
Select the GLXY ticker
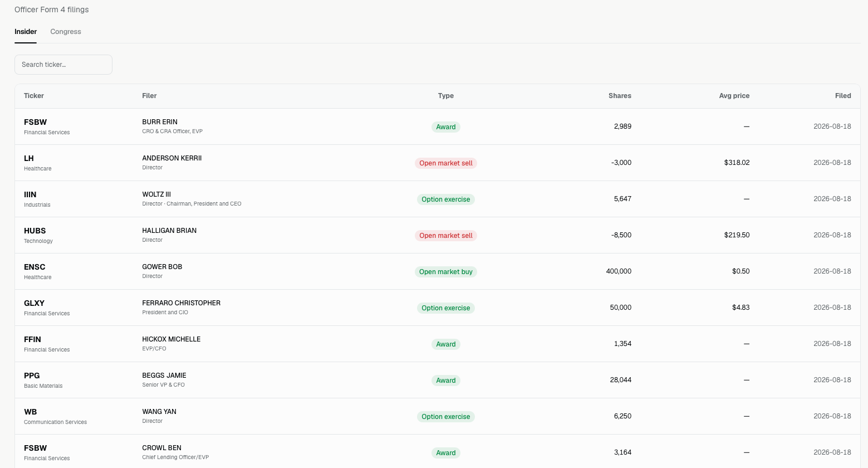[34, 303]
